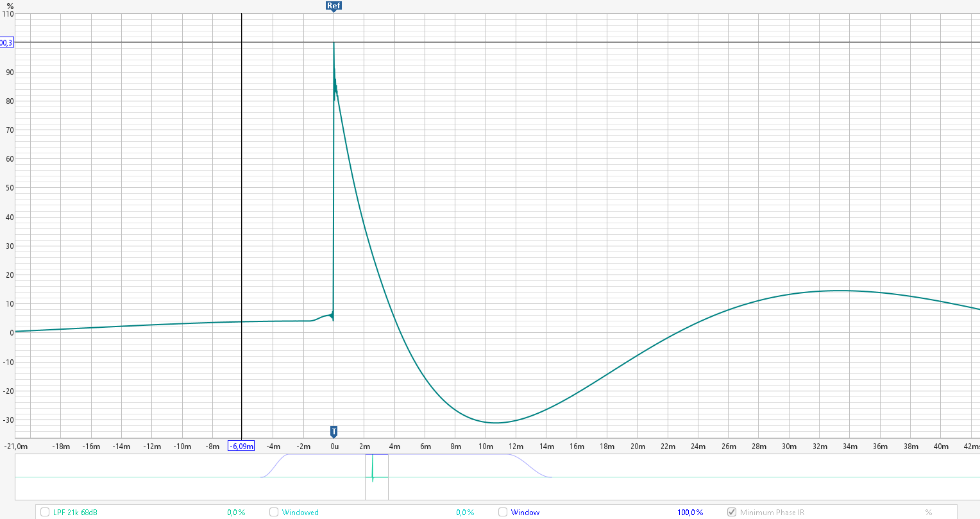Click the y-axis cursor value box
Viewport: 980px width, 519px height.
pyautogui.click(x=6, y=43)
